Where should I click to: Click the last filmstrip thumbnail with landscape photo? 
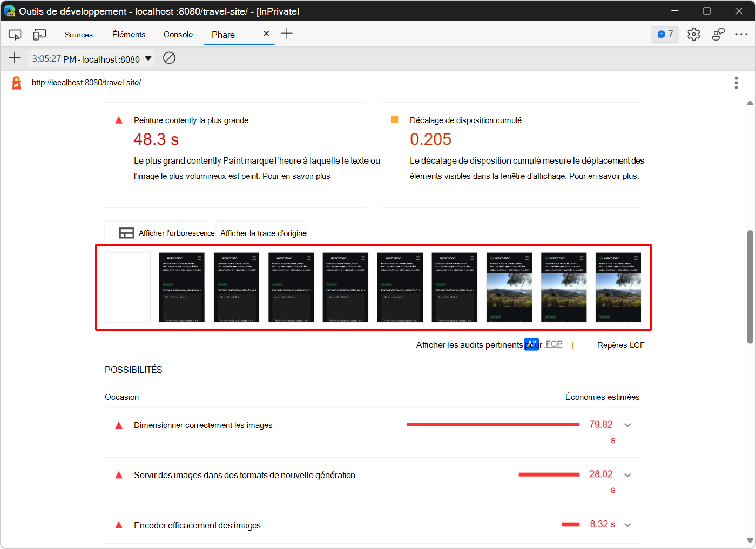(618, 287)
